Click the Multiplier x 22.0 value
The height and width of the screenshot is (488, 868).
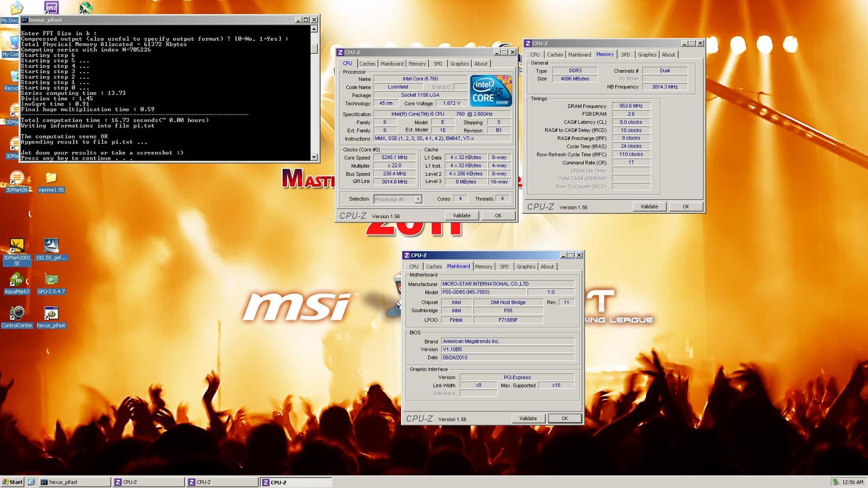pyautogui.click(x=394, y=166)
